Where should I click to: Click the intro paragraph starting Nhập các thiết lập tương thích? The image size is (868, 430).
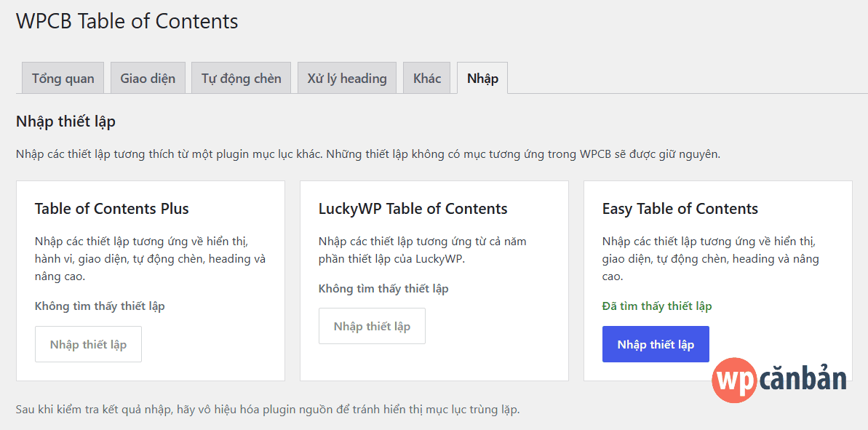(368, 154)
